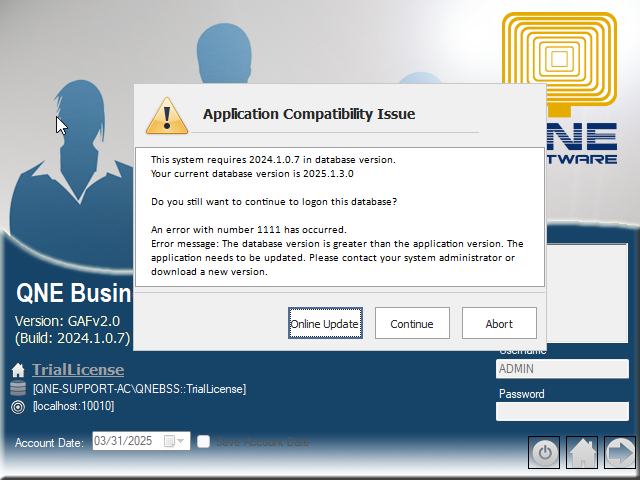Viewport: 640px width, 480px height.
Task: Click the "(Build: 2024.1.0.7)" text
Action: [72, 338]
